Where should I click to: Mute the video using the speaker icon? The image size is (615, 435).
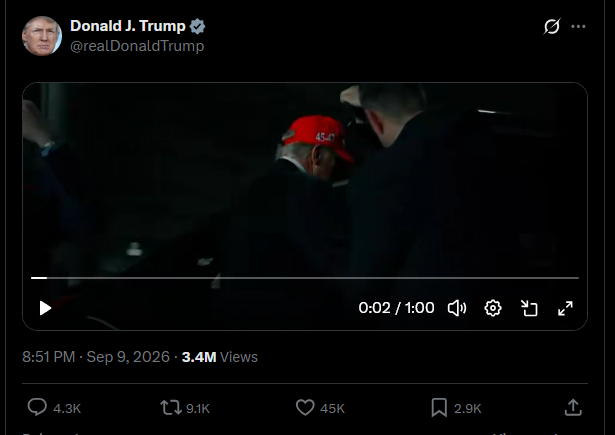click(x=457, y=308)
